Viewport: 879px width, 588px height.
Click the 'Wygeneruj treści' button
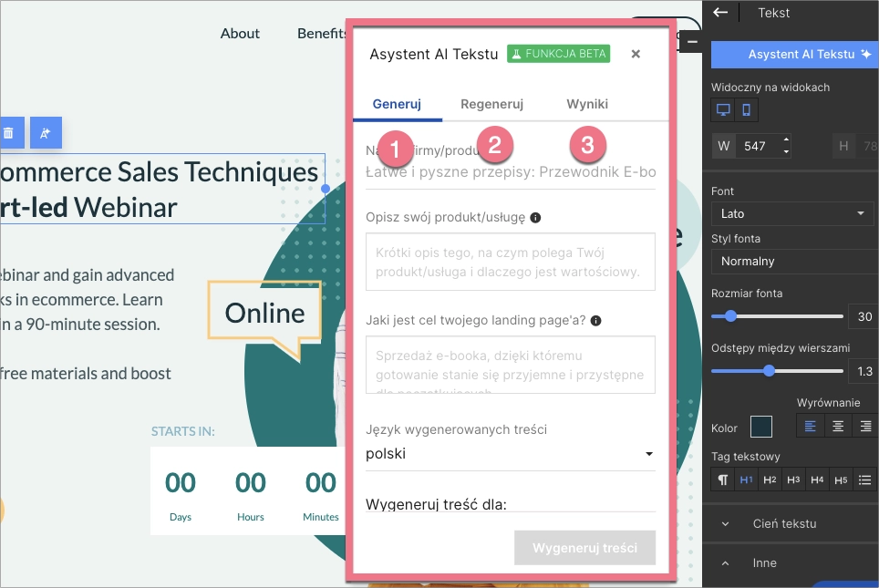point(584,548)
